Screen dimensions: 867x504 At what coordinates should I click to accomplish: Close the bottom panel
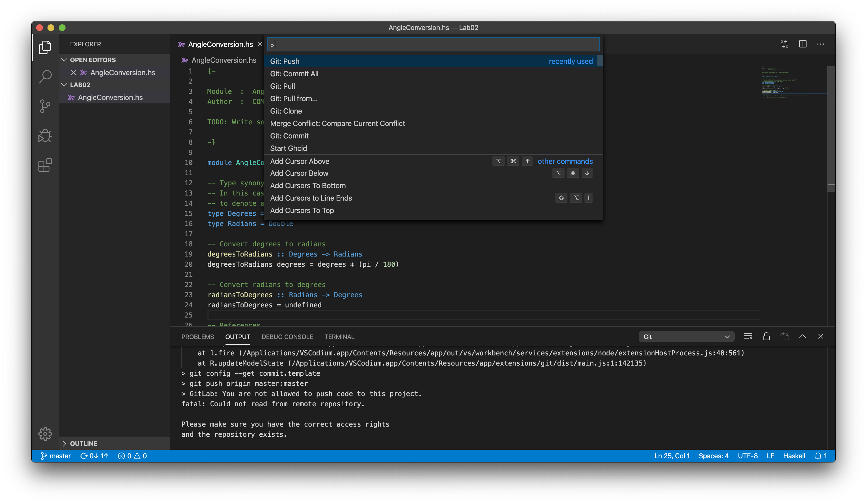click(821, 336)
